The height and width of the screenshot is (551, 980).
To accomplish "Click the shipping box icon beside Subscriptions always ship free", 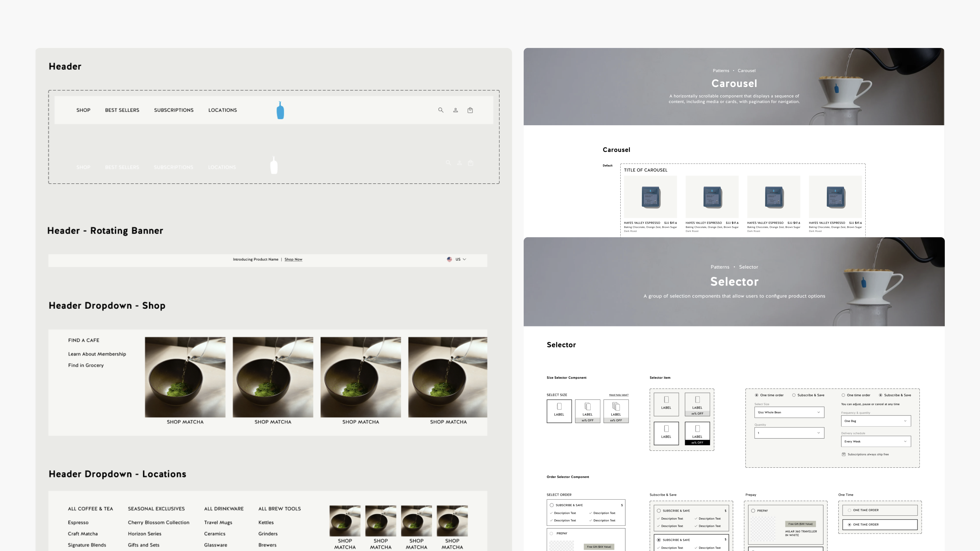I will pos(843,454).
